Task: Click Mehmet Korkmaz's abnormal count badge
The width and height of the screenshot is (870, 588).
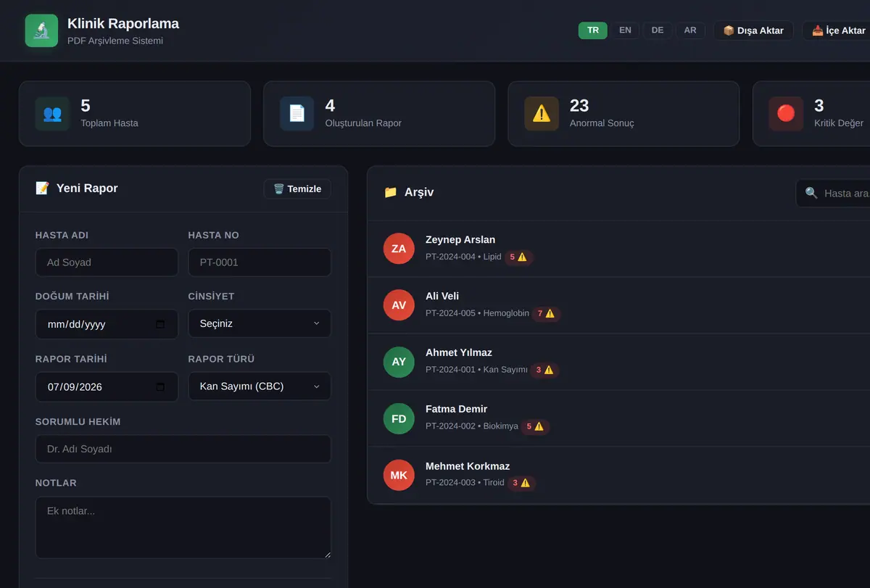Action: [522, 483]
